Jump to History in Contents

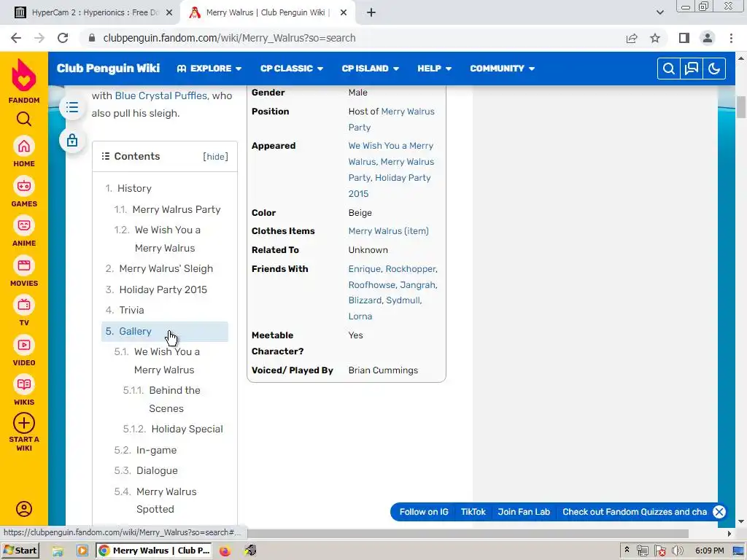point(134,189)
